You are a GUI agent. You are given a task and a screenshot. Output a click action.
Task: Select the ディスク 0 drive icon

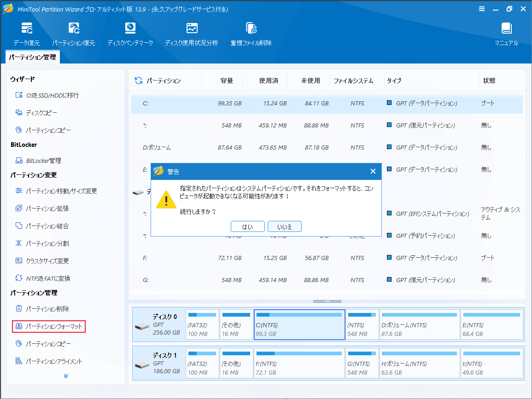142,327
